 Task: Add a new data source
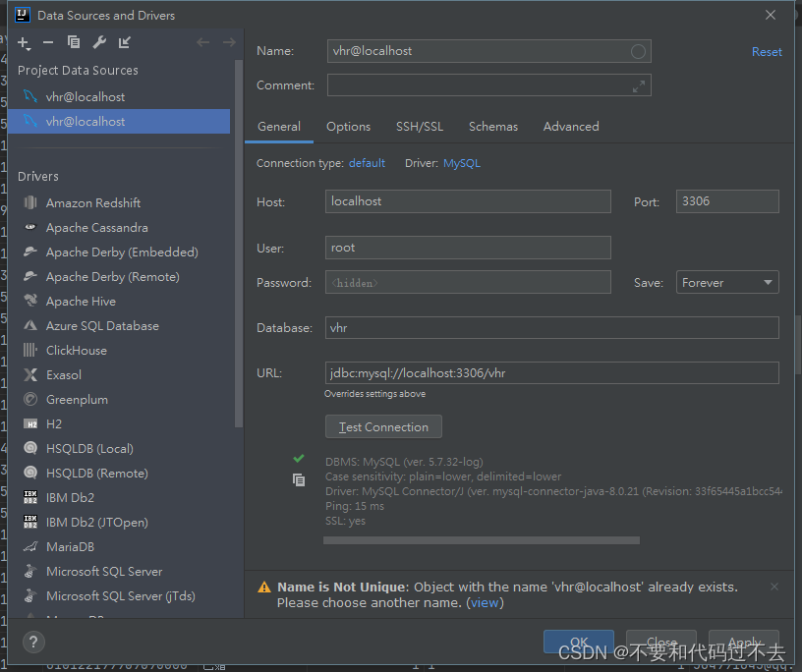(x=24, y=43)
